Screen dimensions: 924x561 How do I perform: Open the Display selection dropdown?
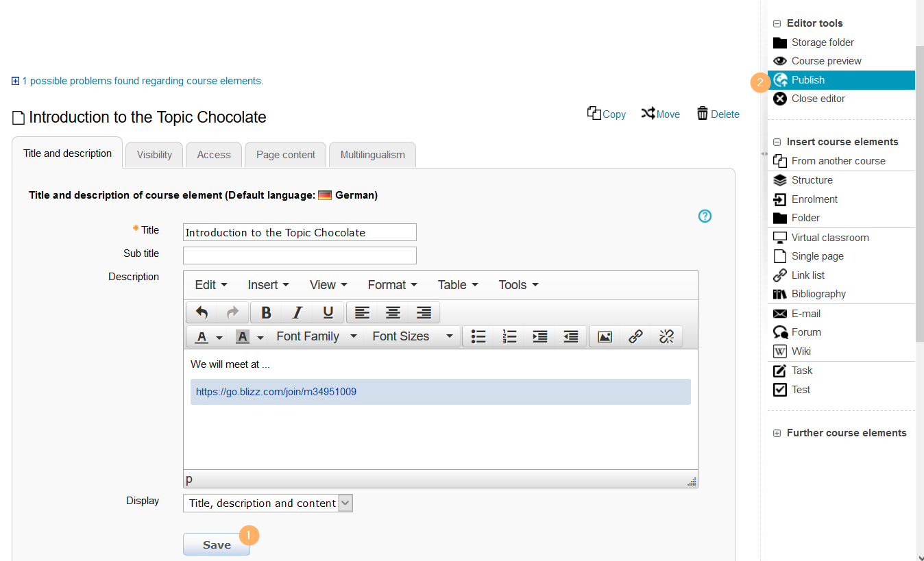267,503
